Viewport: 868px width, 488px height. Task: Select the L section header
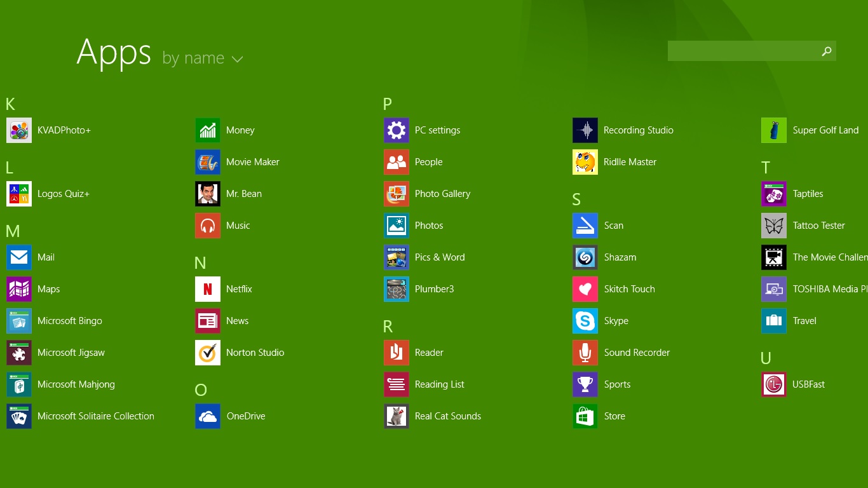10,168
